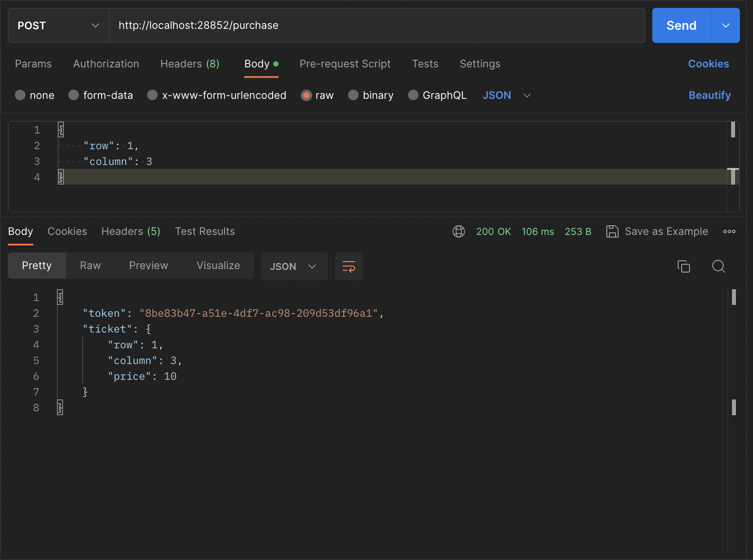Select the form-data body option
753x560 pixels.
[73, 95]
